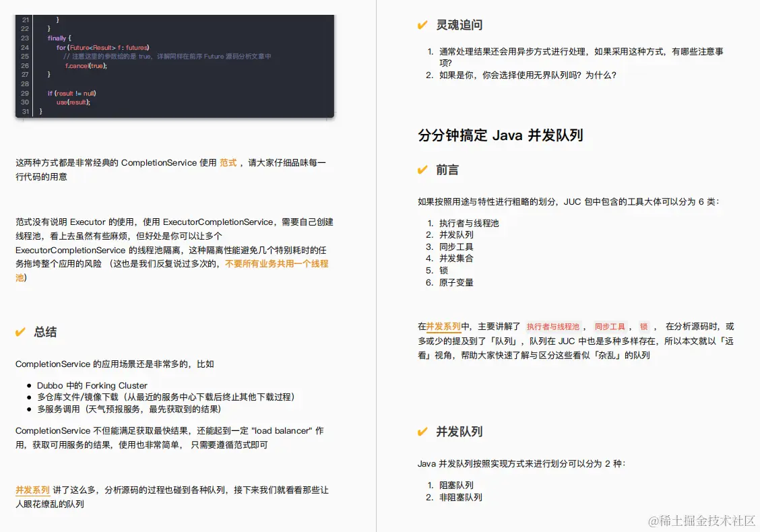
Task: Click the checkmark icon beside 前言 heading
Action: click(x=422, y=170)
